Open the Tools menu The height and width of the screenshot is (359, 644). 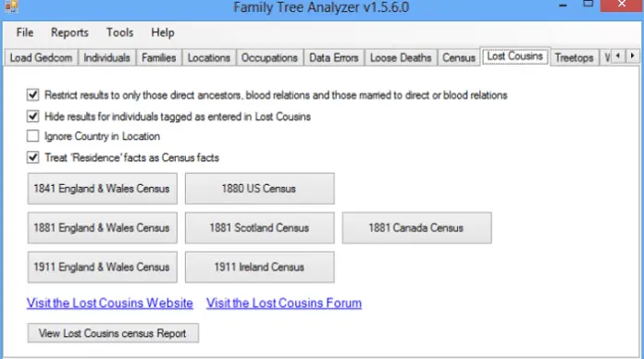119,32
